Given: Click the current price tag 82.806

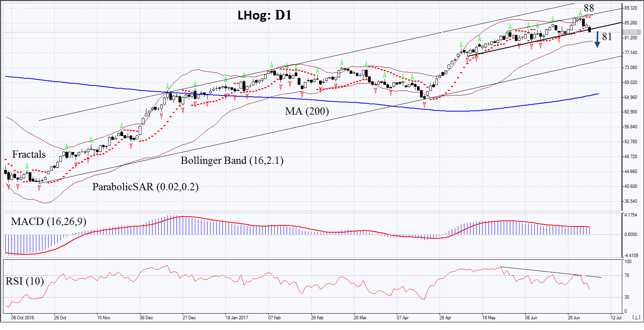Looking at the screenshot, I should click(x=631, y=32).
